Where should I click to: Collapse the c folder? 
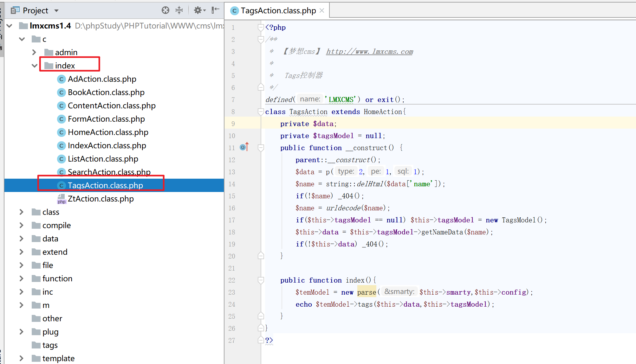pyautogui.click(x=22, y=39)
